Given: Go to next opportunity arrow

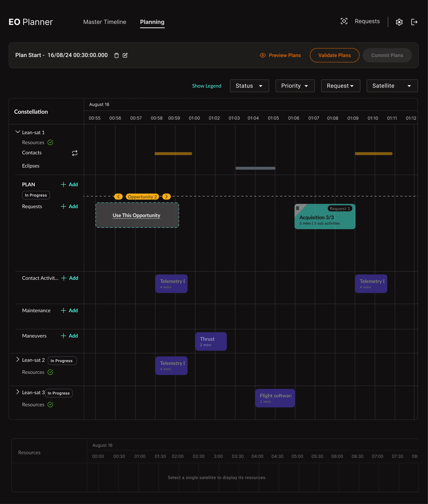Looking at the screenshot, I should pyautogui.click(x=167, y=196).
